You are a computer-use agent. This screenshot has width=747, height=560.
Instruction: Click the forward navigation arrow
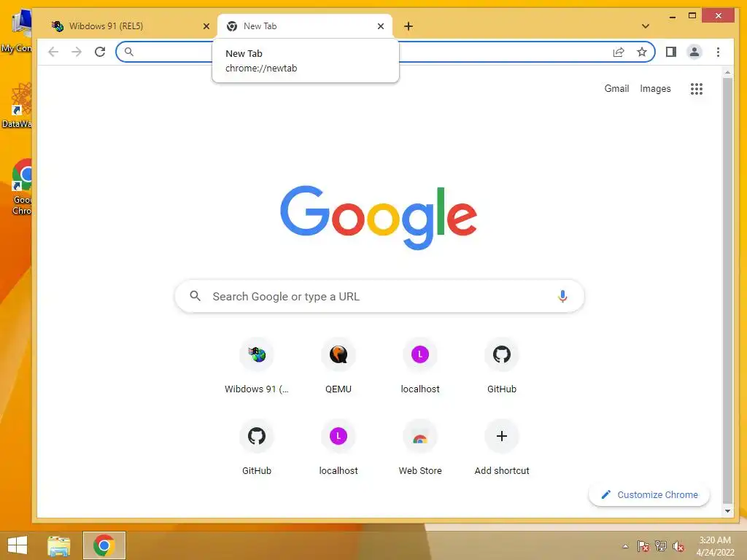[x=76, y=52]
